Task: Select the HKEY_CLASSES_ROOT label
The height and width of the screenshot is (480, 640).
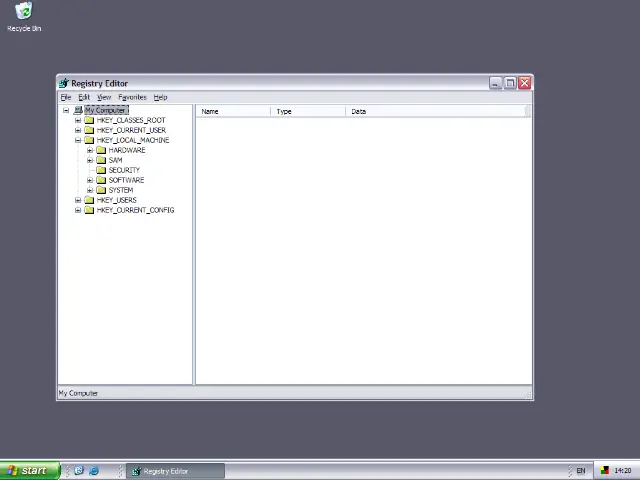Action: click(131, 120)
